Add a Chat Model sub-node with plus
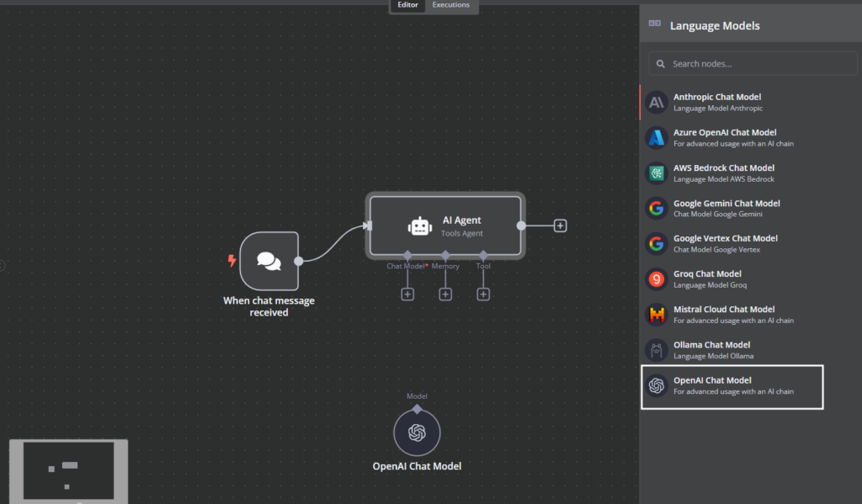 [x=407, y=294]
